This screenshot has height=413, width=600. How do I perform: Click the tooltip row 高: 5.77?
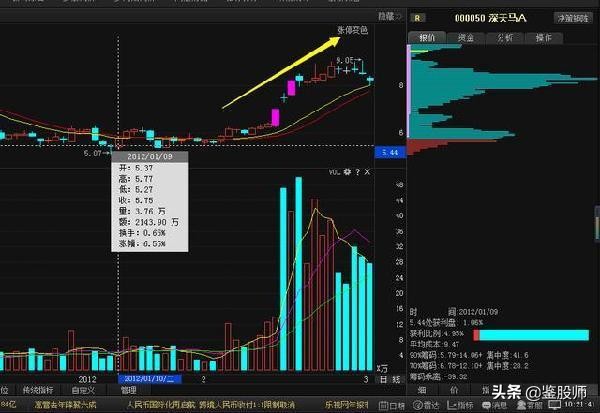point(136,179)
